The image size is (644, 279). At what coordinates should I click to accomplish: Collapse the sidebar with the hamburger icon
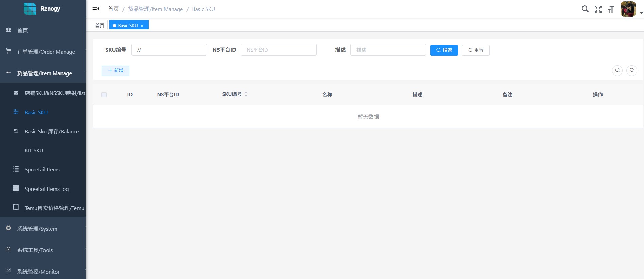pos(95,9)
